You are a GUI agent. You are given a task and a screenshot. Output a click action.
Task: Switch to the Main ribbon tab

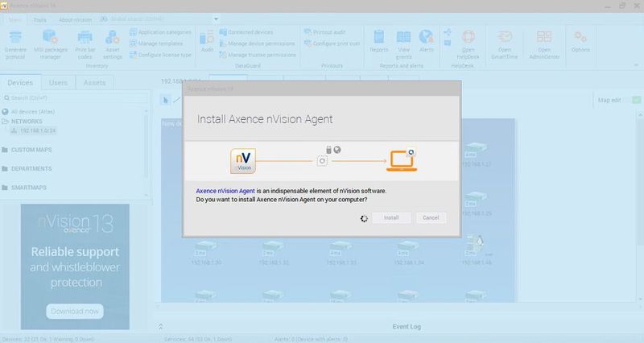pyautogui.click(x=14, y=19)
